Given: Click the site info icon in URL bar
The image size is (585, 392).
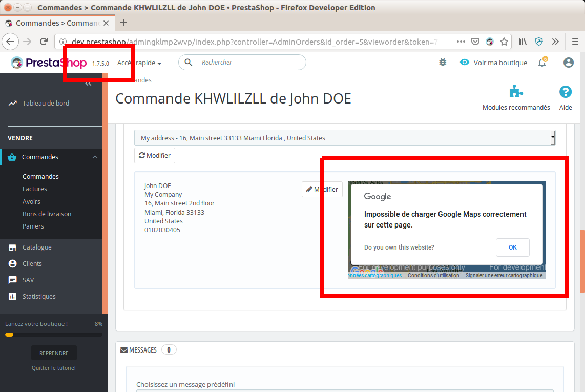Looking at the screenshot, I should (63, 42).
